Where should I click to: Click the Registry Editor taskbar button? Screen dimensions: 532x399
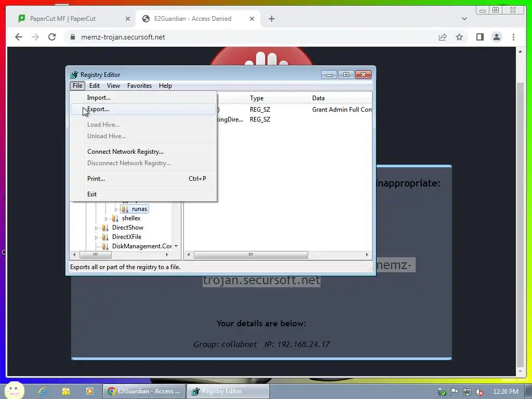[228, 391]
